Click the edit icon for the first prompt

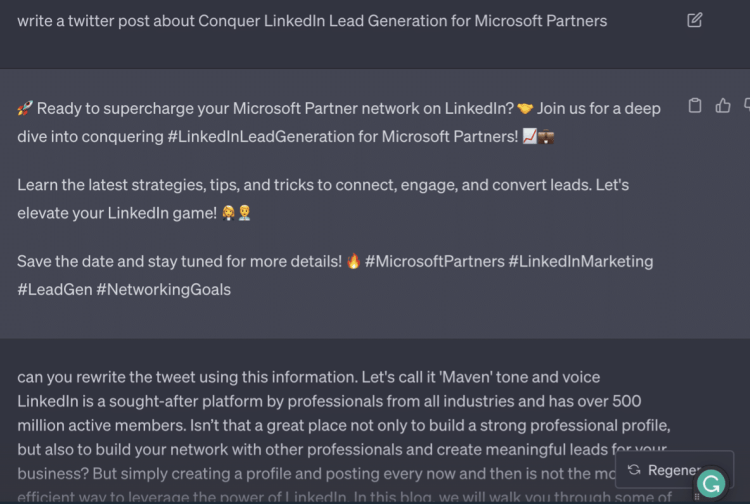695,20
